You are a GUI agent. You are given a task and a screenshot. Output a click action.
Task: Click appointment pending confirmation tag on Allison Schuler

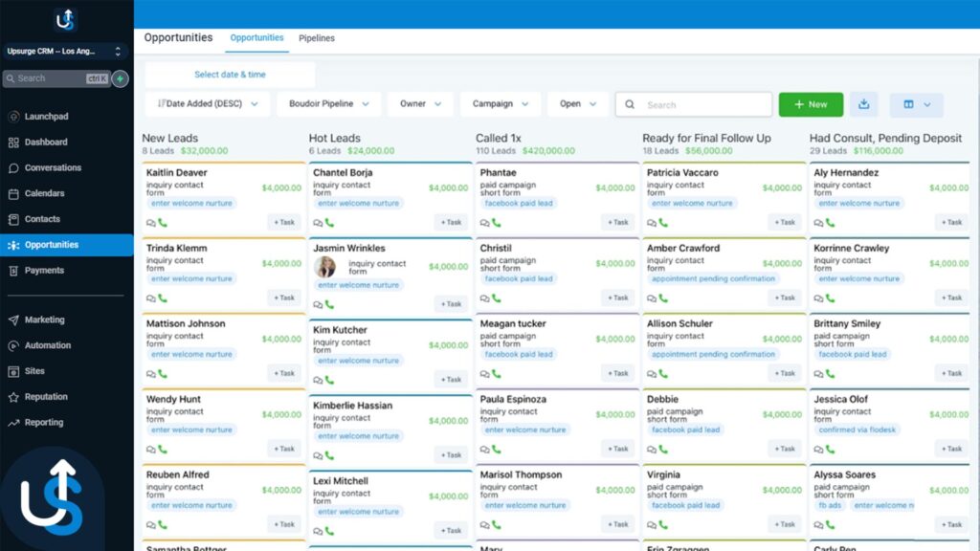coord(713,355)
